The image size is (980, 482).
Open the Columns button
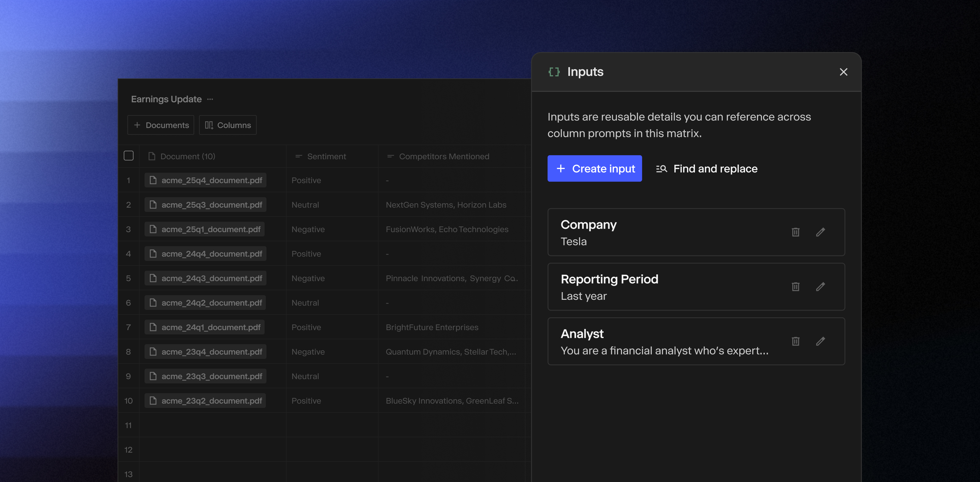(x=228, y=125)
